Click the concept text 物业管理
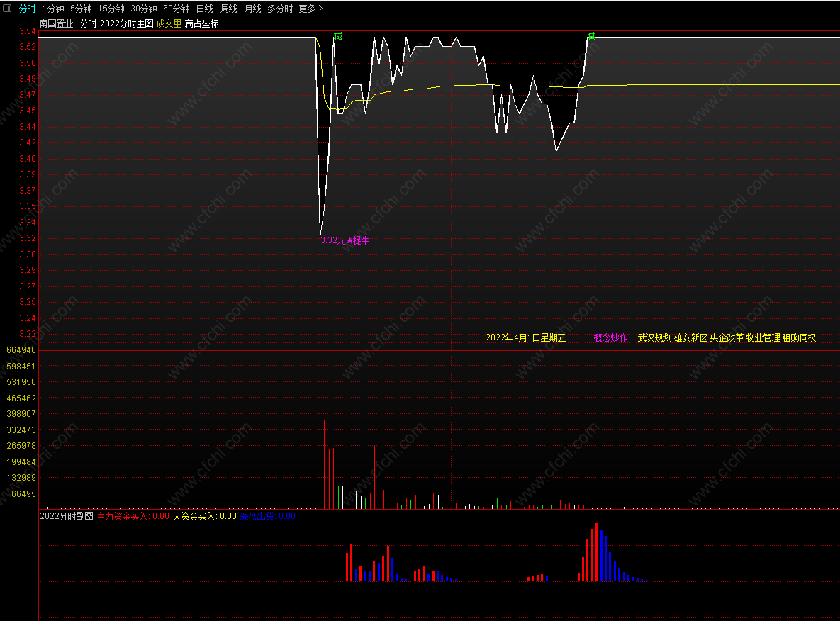The width and height of the screenshot is (840, 621). click(x=763, y=337)
